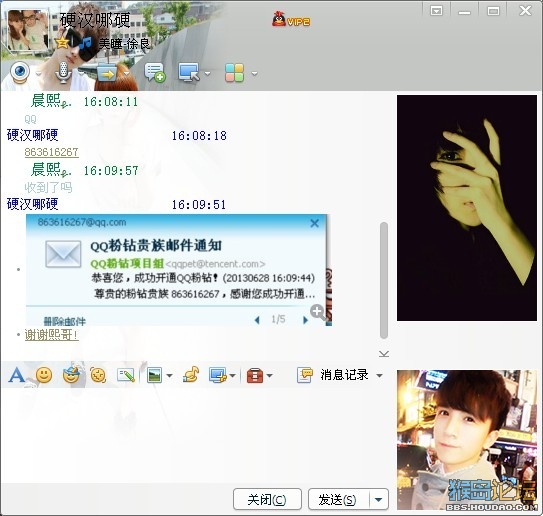Open my own avatar photo at bottom right
This screenshot has width=543, height=516.
point(466,440)
